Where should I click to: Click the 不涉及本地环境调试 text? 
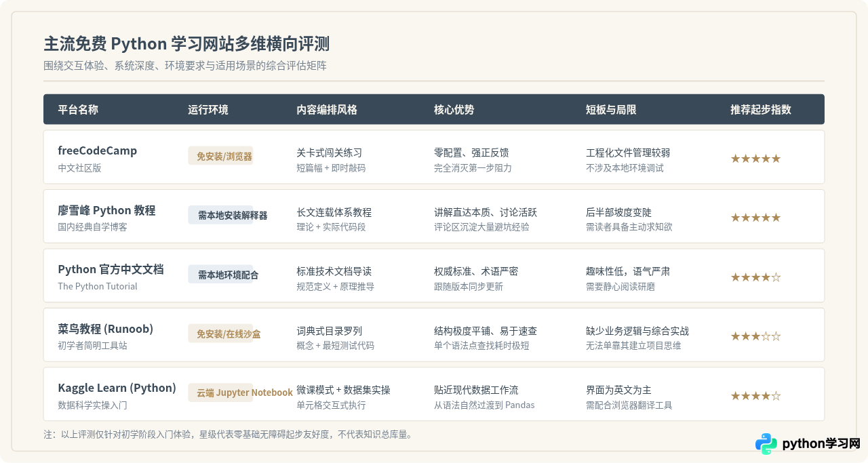(x=625, y=167)
